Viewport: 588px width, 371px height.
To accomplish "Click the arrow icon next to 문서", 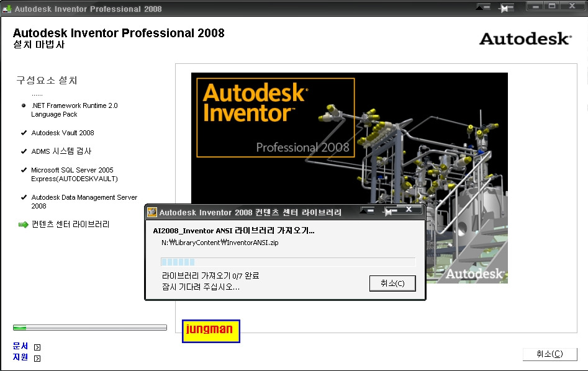I will tap(37, 347).
